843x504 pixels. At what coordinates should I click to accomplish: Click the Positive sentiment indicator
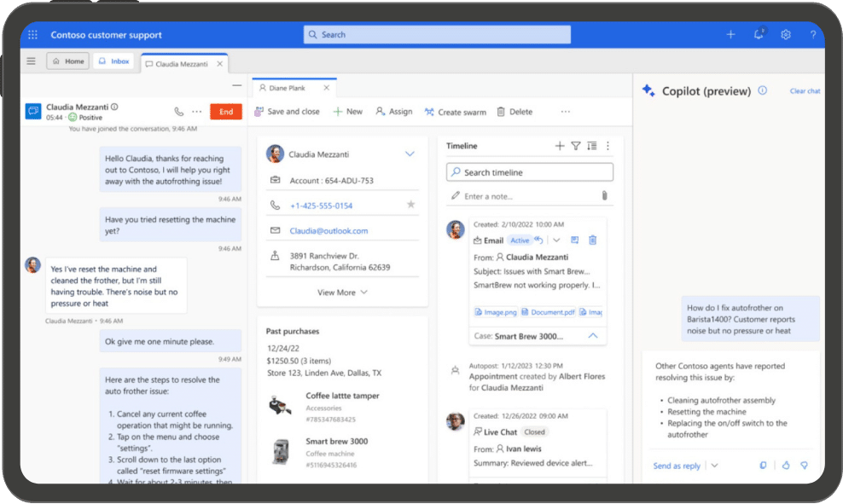85,117
